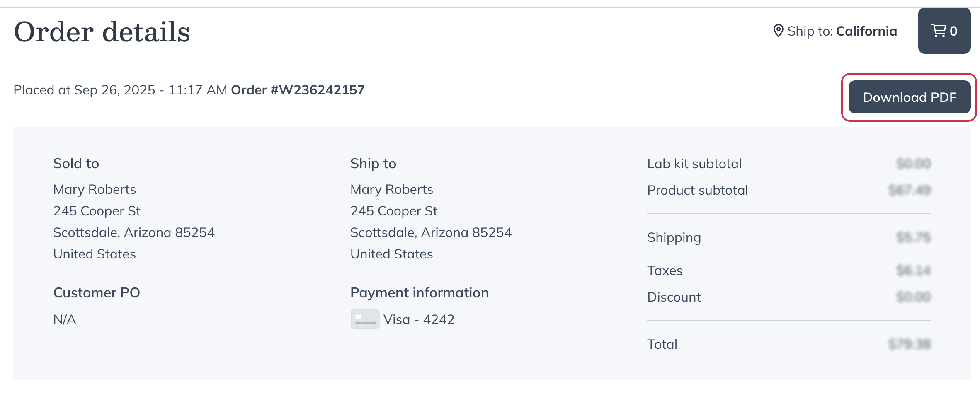Viewport: 980px width, 396px height.
Task: Click the Visa - 4242 text
Action: pyautogui.click(x=419, y=319)
